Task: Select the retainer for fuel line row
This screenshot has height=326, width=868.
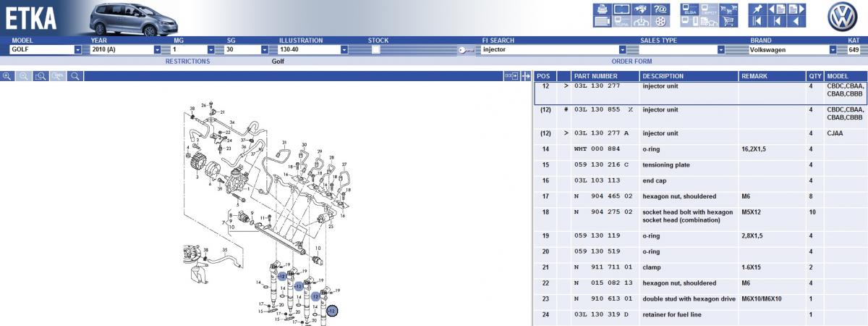Action: pos(700,314)
